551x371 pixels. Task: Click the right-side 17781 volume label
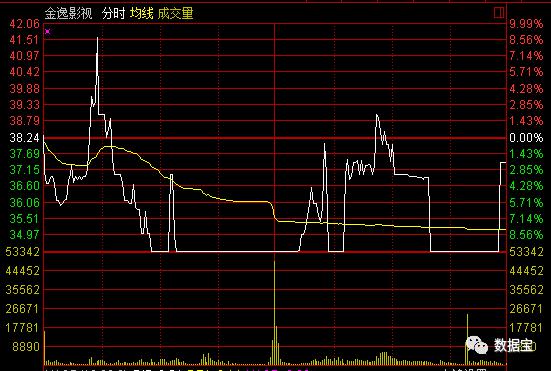[526, 328]
